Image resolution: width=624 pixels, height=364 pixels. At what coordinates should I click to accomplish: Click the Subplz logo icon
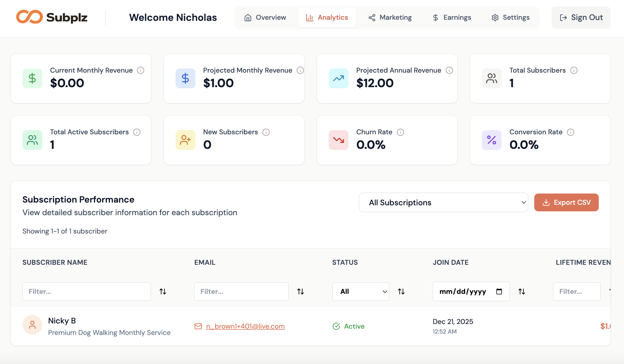click(x=30, y=17)
